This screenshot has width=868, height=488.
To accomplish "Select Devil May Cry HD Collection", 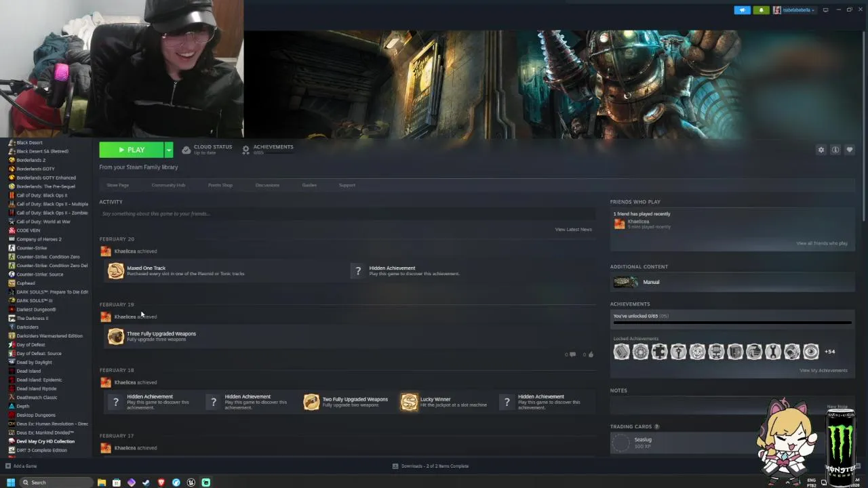I will (45, 442).
